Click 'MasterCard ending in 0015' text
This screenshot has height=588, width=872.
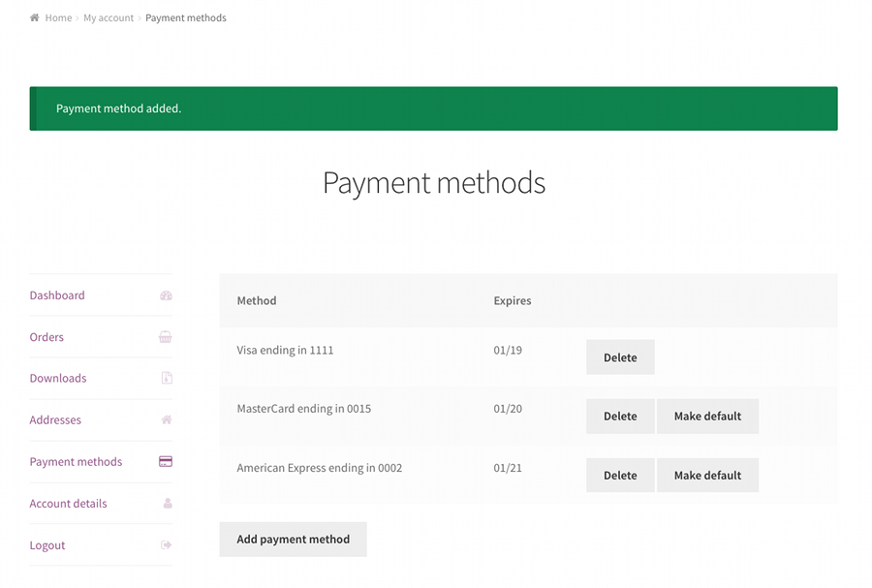[303, 409]
